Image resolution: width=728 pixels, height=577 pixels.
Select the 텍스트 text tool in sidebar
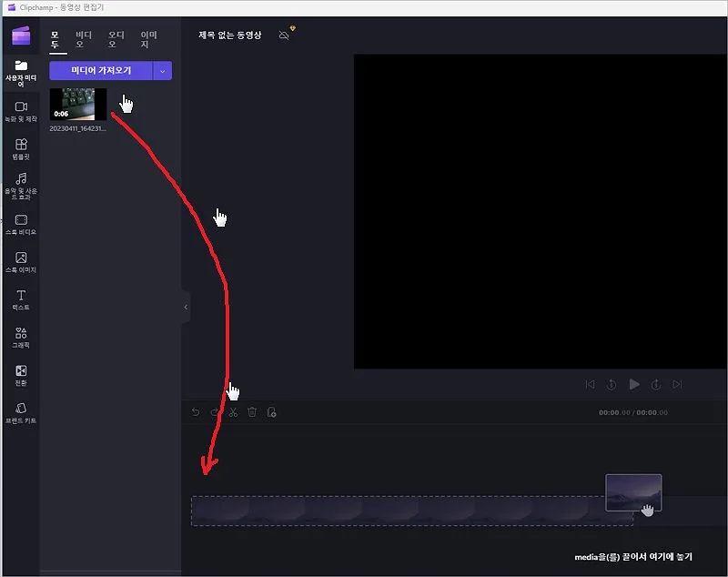point(21,300)
